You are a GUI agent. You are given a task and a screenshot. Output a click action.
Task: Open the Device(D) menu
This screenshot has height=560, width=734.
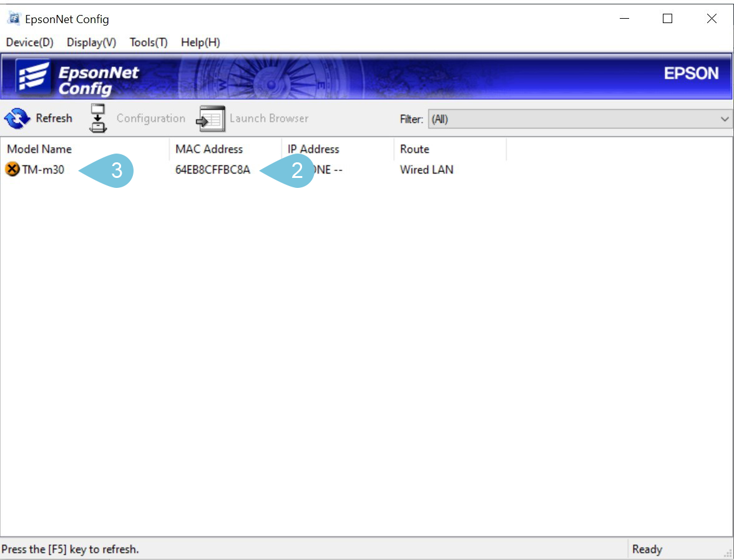(x=29, y=42)
